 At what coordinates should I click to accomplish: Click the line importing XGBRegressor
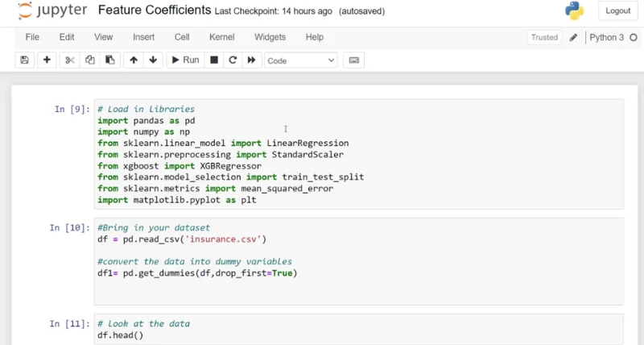click(x=179, y=166)
